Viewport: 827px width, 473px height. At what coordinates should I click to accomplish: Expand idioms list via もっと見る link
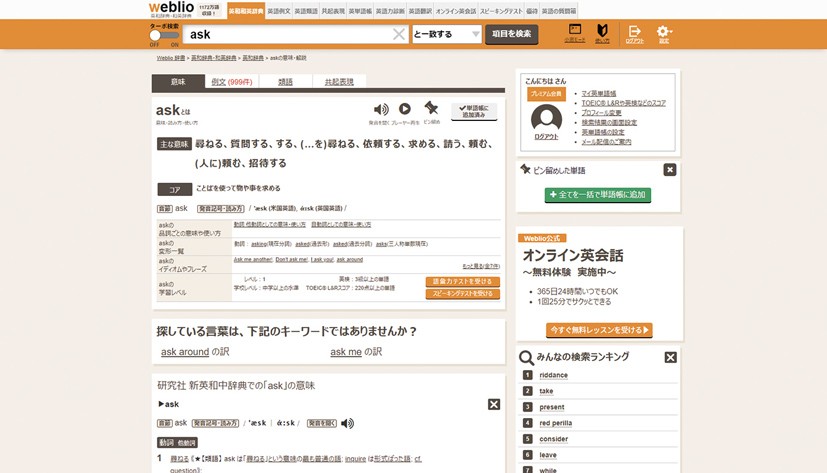pos(480,266)
